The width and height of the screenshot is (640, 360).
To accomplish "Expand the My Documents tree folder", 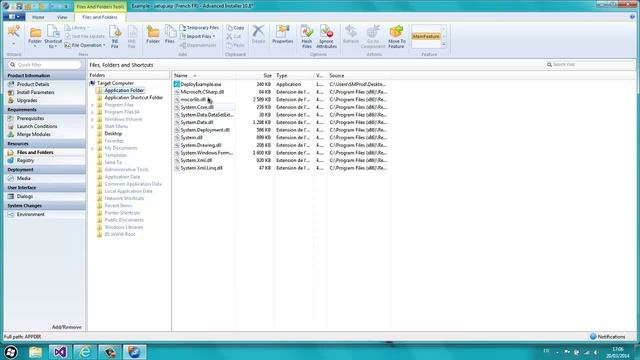I will tap(93, 148).
